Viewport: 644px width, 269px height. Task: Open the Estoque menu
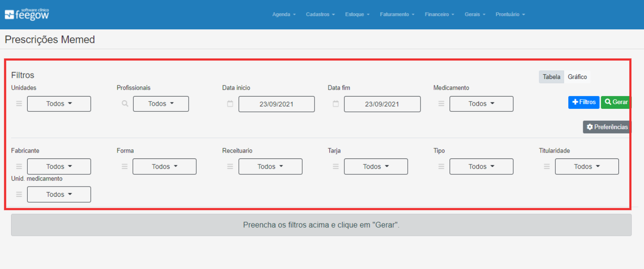click(357, 14)
